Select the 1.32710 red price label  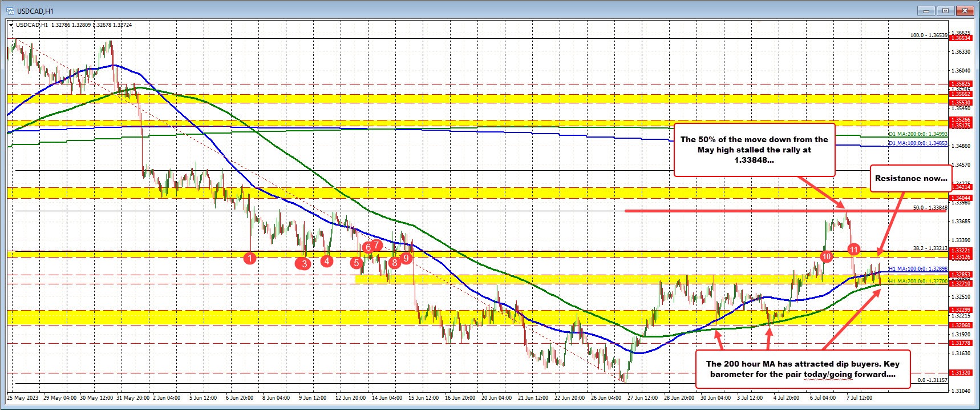click(961, 283)
